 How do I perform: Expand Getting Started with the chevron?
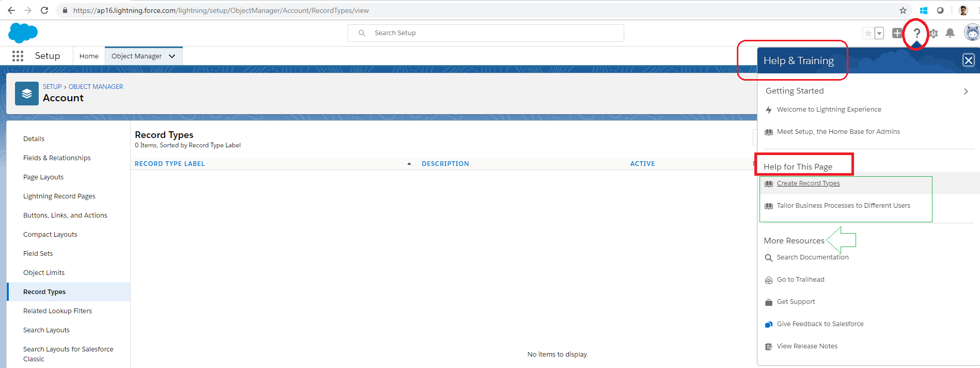coord(966,91)
